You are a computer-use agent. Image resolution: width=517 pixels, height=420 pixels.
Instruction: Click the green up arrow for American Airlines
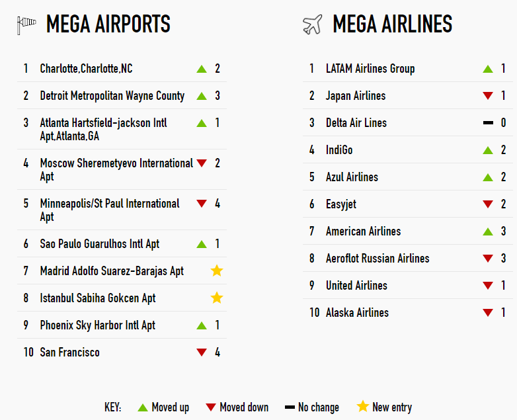[x=488, y=231]
